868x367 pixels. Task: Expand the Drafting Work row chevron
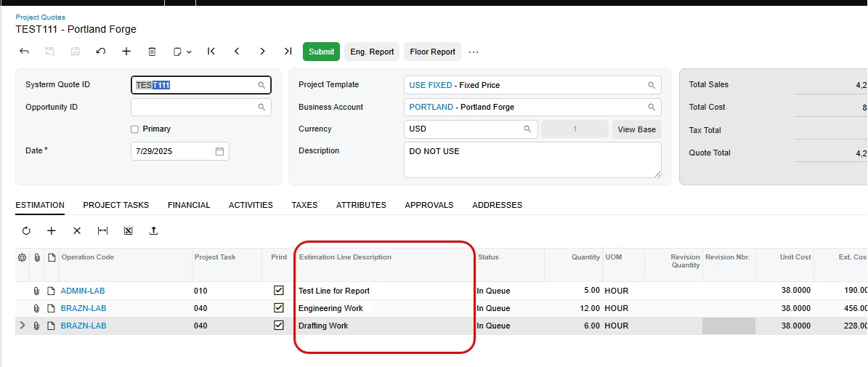pyautogui.click(x=22, y=326)
